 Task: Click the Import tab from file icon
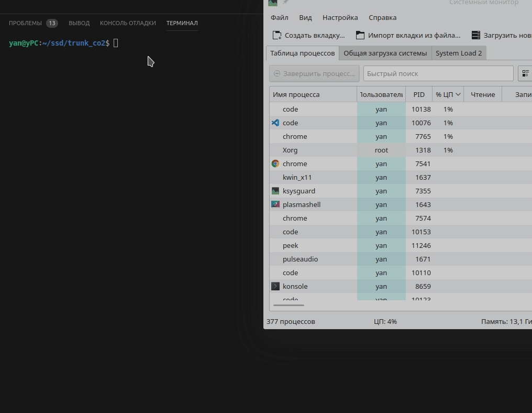pos(360,35)
